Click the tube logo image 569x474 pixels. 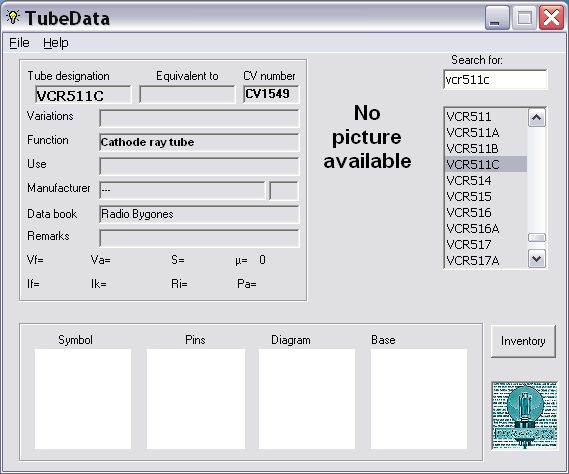(524, 416)
